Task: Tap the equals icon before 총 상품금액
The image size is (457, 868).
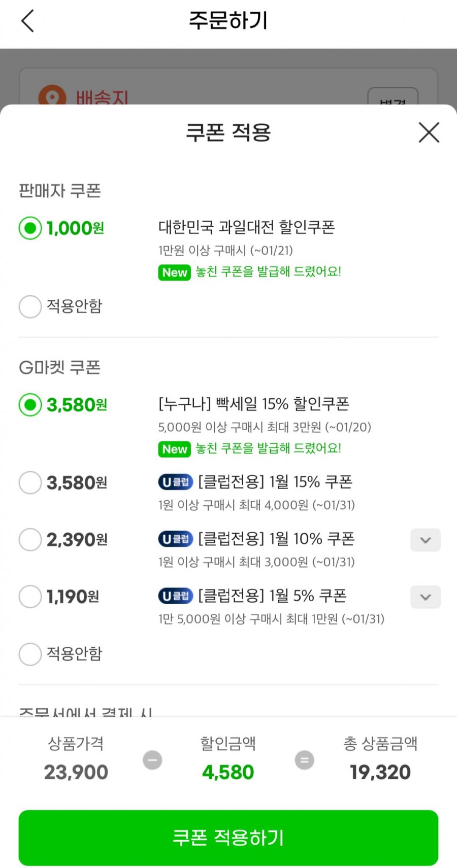Action: (305, 760)
